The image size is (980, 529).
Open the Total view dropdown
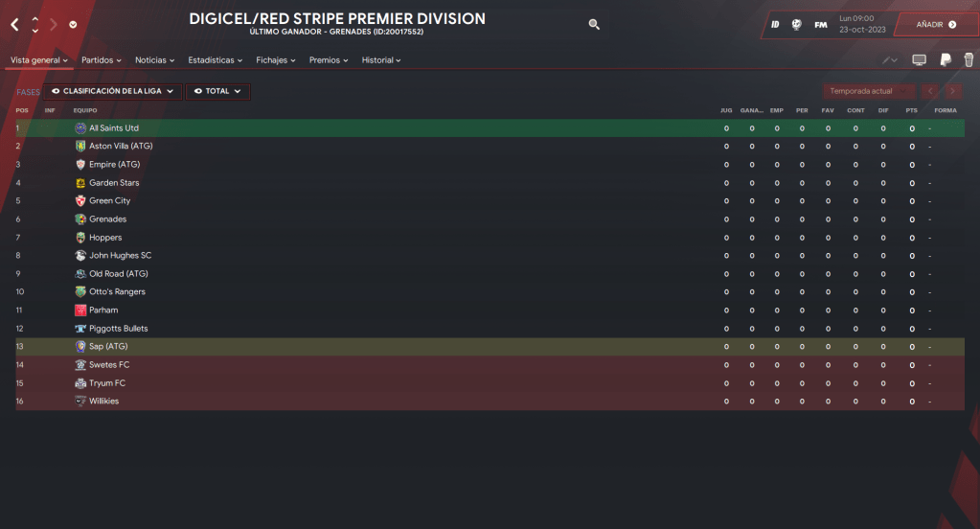coord(217,91)
